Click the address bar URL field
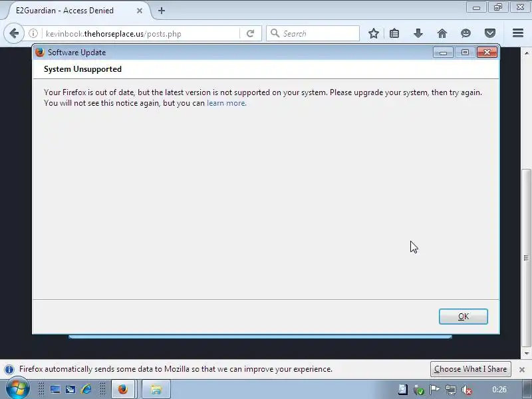This screenshot has height=399, width=532. pos(141,34)
